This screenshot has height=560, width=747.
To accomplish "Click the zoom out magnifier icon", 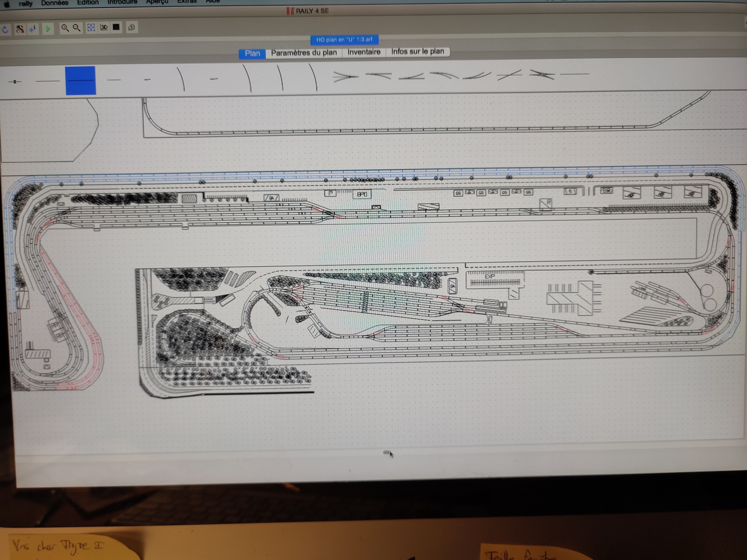I will pos(77,28).
